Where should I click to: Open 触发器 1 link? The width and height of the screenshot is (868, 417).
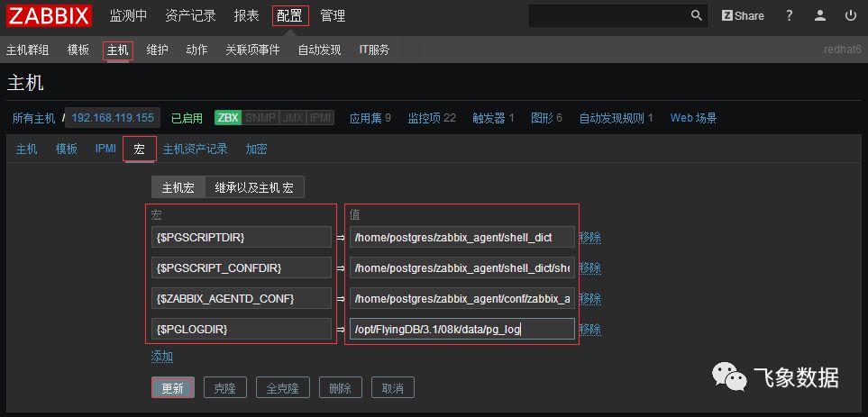[x=493, y=118]
